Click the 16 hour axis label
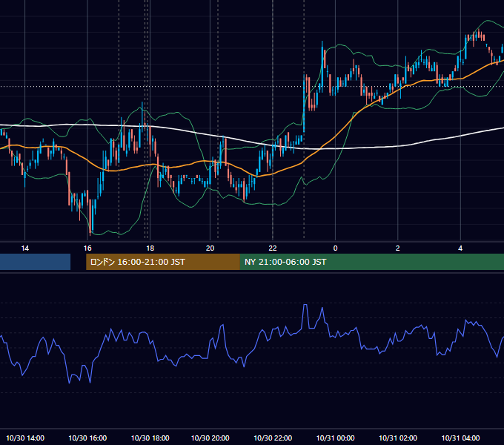The width and height of the screenshot is (504, 445). coord(87,248)
